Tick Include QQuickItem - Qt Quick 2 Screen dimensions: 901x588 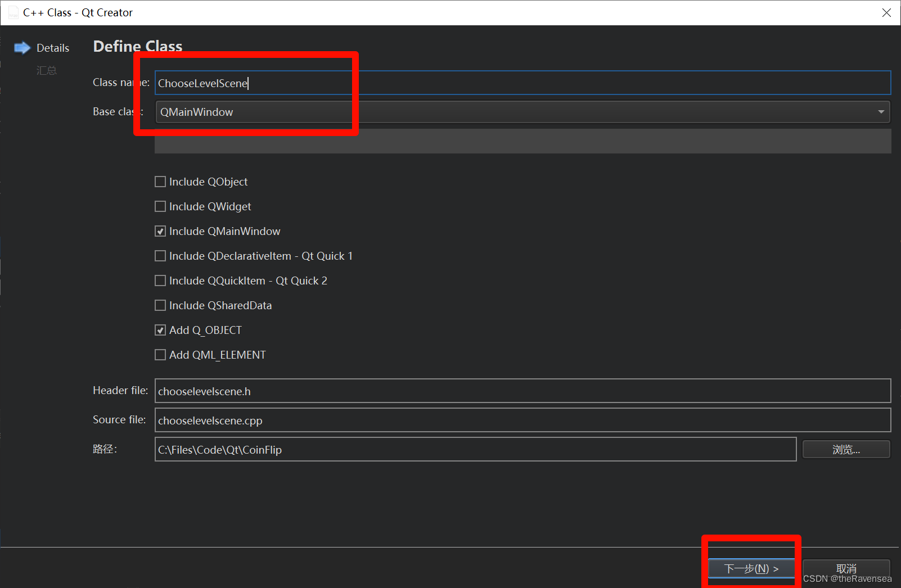160,281
